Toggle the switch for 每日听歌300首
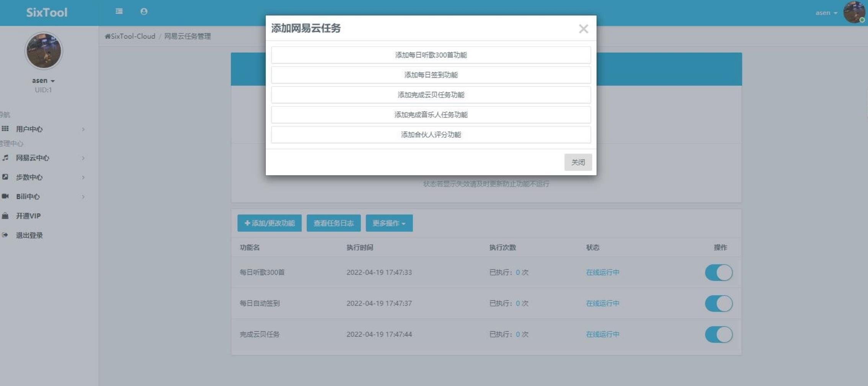This screenshot has height=386, width=868. [719, 272]
